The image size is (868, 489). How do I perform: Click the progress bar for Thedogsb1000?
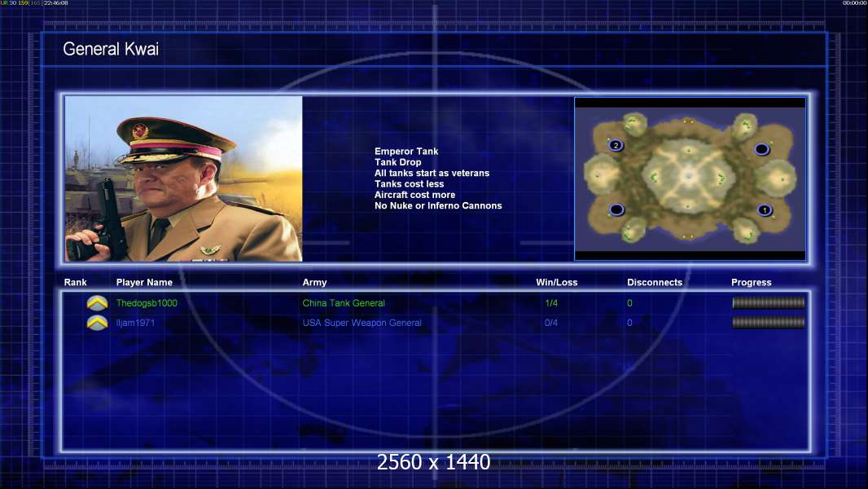point(769,302)
